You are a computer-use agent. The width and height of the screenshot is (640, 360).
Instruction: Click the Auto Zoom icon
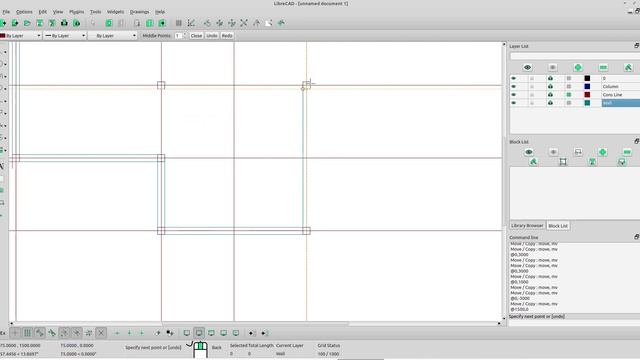tap(244, 23)
